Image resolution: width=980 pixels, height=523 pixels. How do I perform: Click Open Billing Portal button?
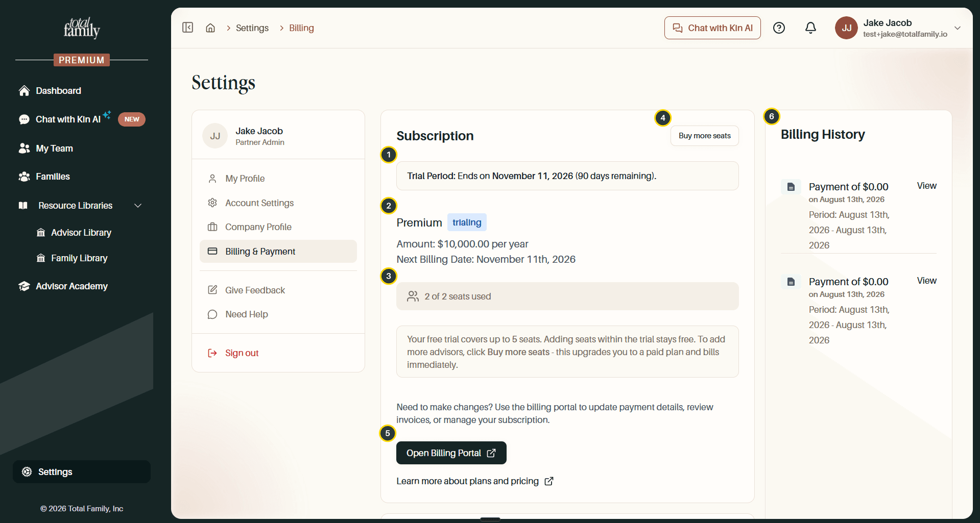pos(451,453)
